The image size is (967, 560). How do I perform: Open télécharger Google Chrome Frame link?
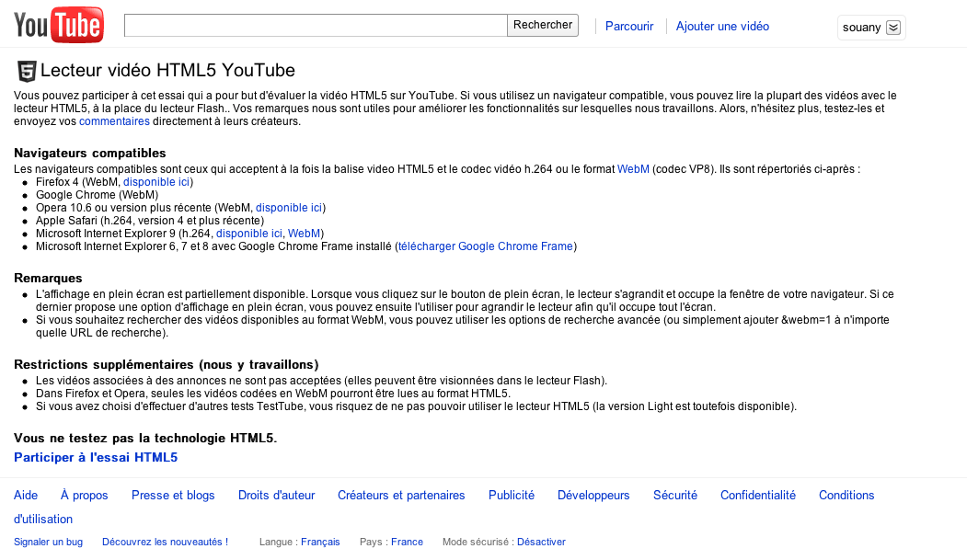coord(486,246)
